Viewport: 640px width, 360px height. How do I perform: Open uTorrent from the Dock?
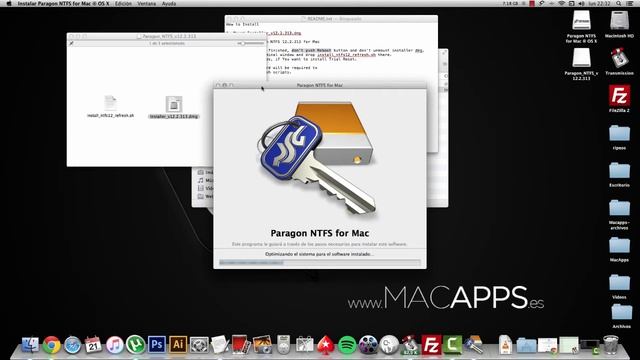pos(136,345)
